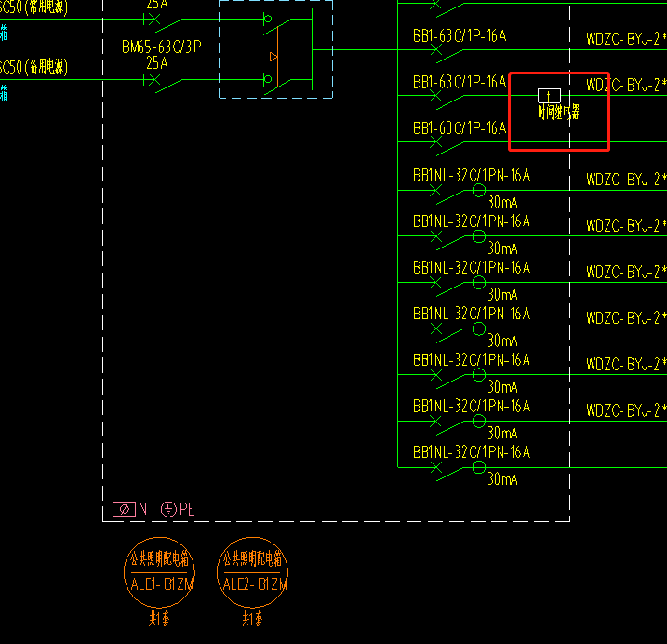
Task: Click the 时间继电器 text label
Action: tap(558, 113)
